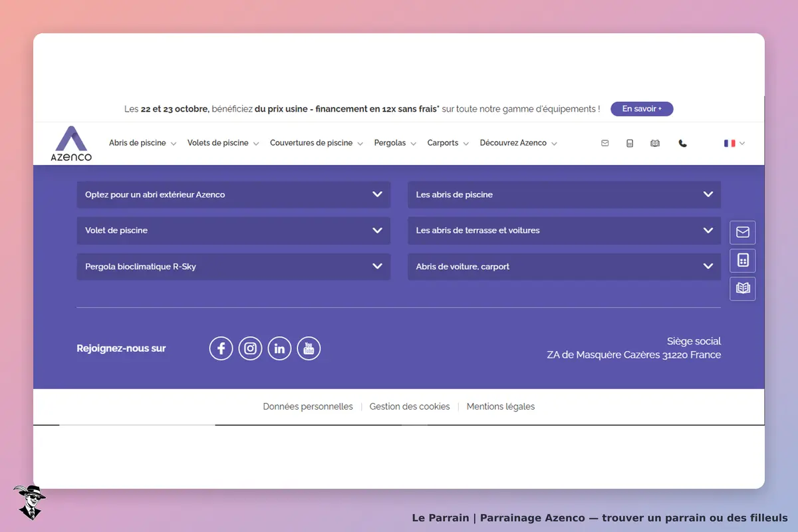Open 'Mentions légales' link
The height and width of the screenshot is (532, 798).
(501, 406)
